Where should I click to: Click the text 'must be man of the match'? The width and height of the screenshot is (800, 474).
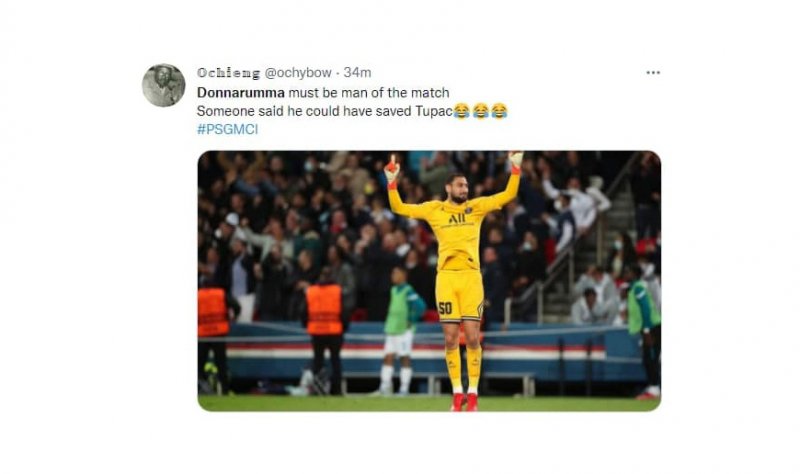368,93
